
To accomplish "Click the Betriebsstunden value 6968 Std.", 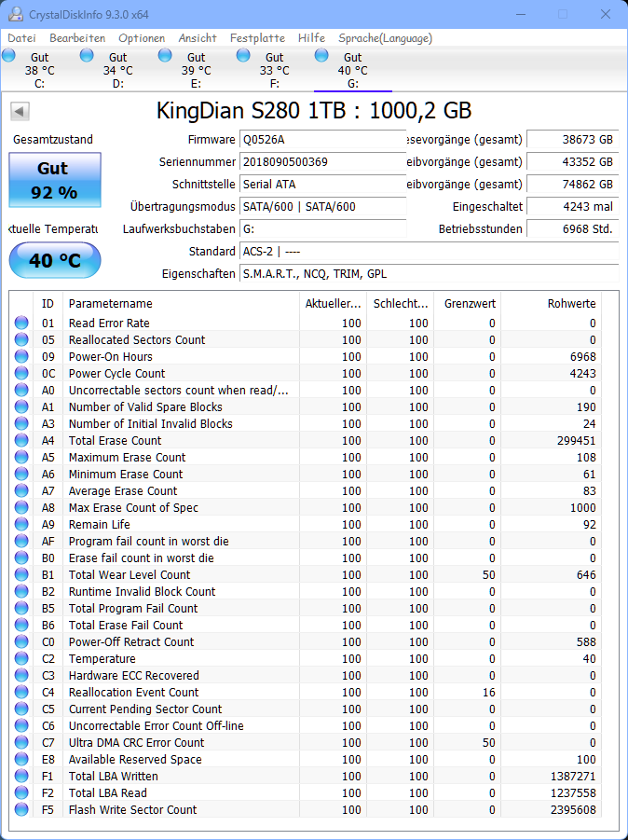I will [x=573, y=228].
